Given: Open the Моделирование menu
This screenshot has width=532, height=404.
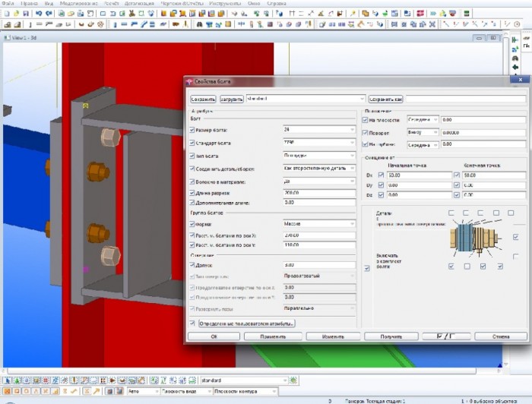Looking at the screenshot, I should tap(78, 3).
